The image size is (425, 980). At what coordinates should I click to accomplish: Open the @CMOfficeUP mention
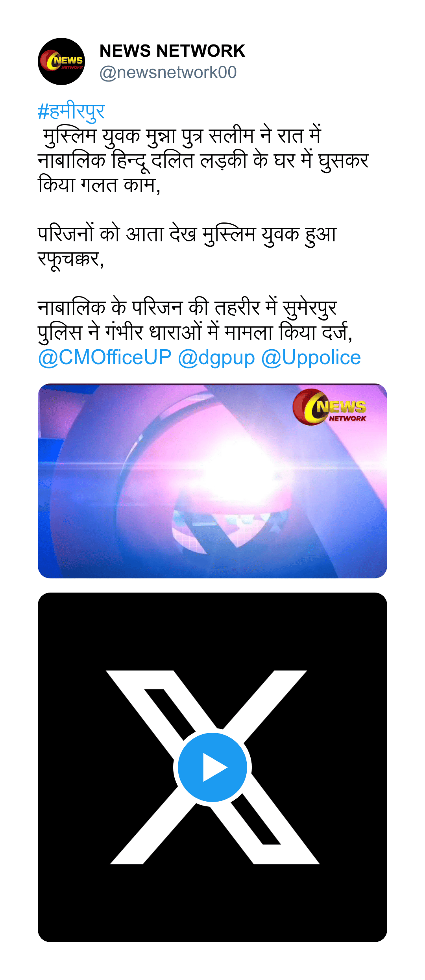pyautogui.click(x=105, y=358)
